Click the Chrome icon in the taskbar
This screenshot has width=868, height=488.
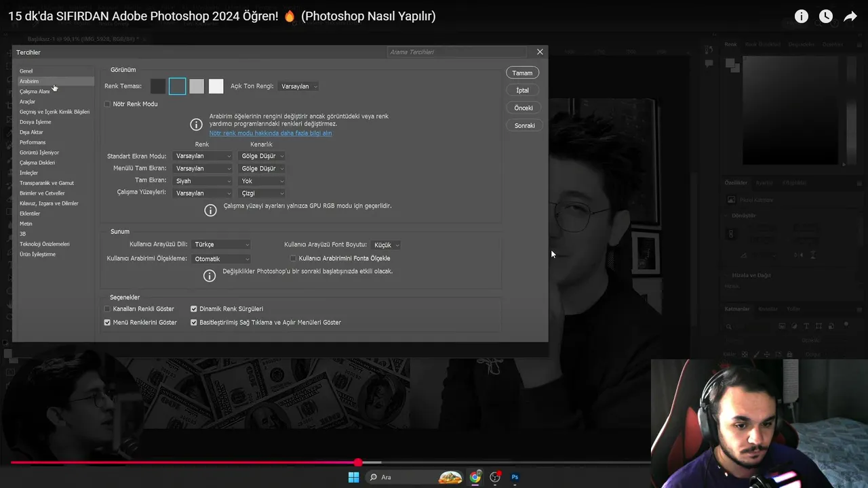[x=475, y=477]
